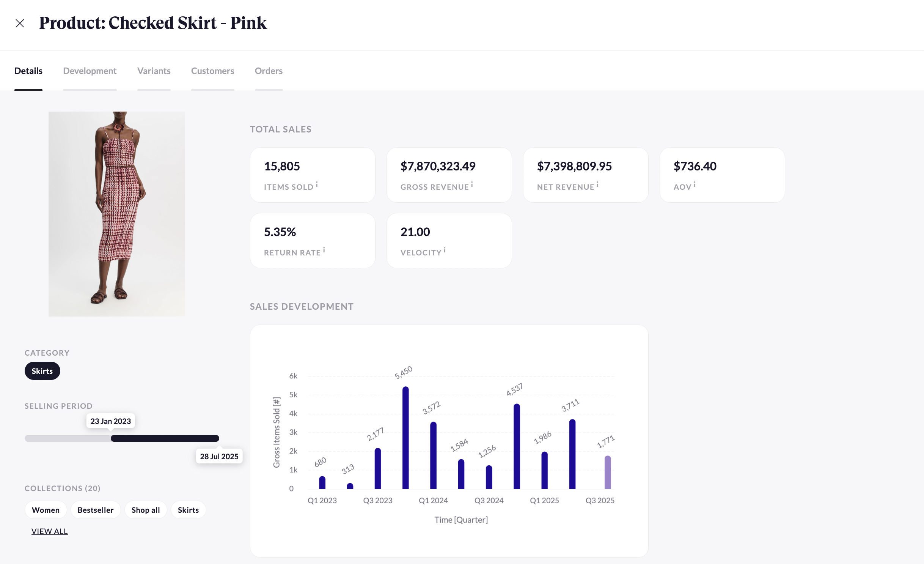Open the Variants tab
Viewport: 924px width, 564px height.
(x=154, y=71)
